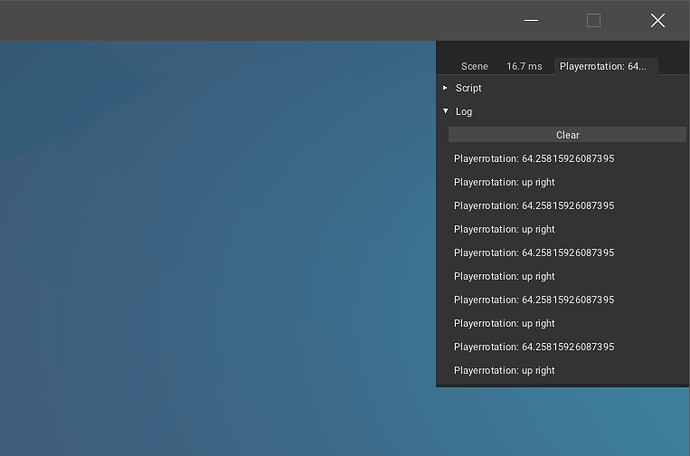Switch to the Scene tab
690x456 pixels.
point(474,66)
